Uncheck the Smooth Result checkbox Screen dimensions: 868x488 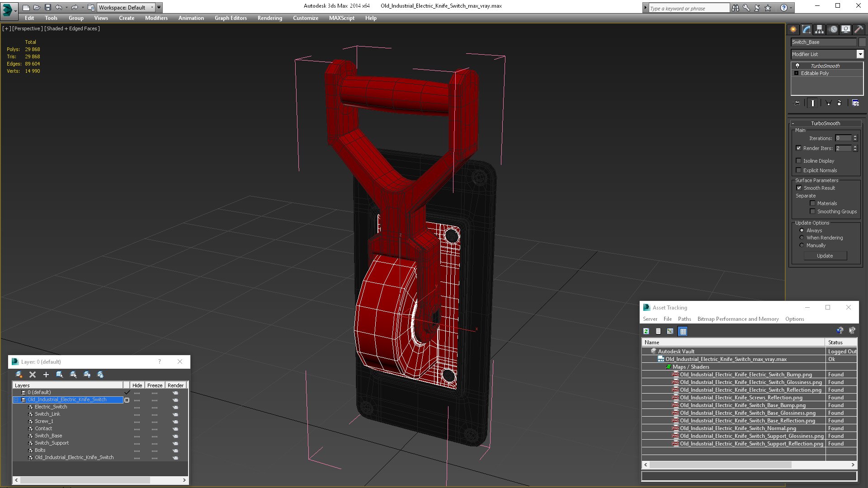click(799, 188)
